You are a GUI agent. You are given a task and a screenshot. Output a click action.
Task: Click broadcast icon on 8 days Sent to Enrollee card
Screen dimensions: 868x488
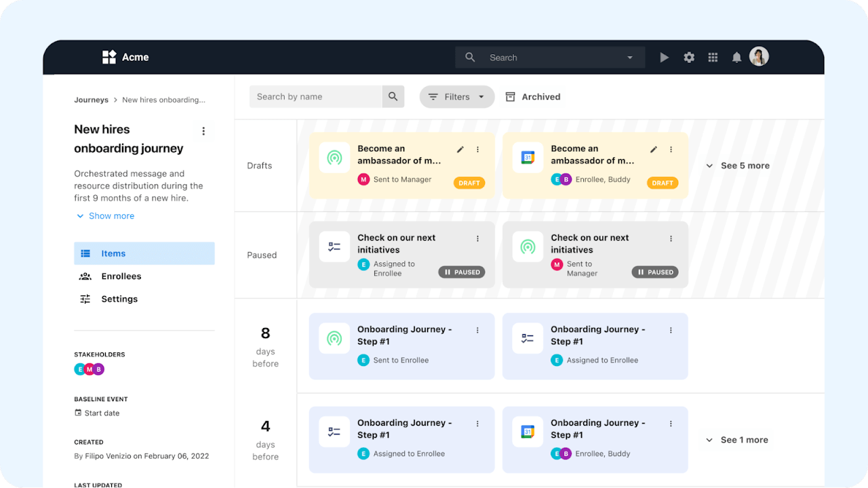coord(334,338)
